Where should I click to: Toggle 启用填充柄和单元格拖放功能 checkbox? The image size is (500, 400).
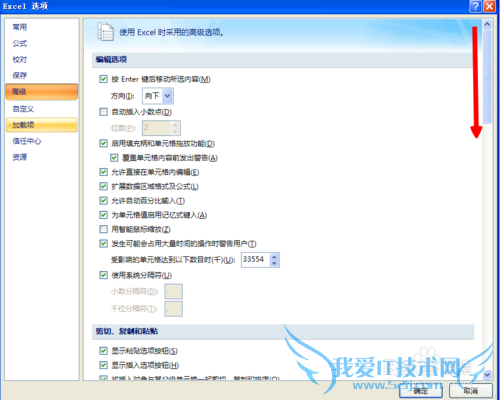(x=103, y=143)
